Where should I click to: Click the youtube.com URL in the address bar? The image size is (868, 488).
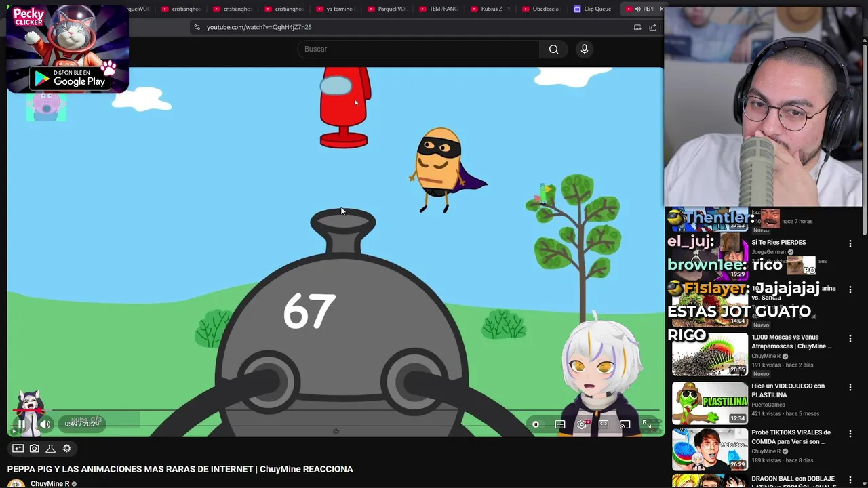[x=259, y=27]
